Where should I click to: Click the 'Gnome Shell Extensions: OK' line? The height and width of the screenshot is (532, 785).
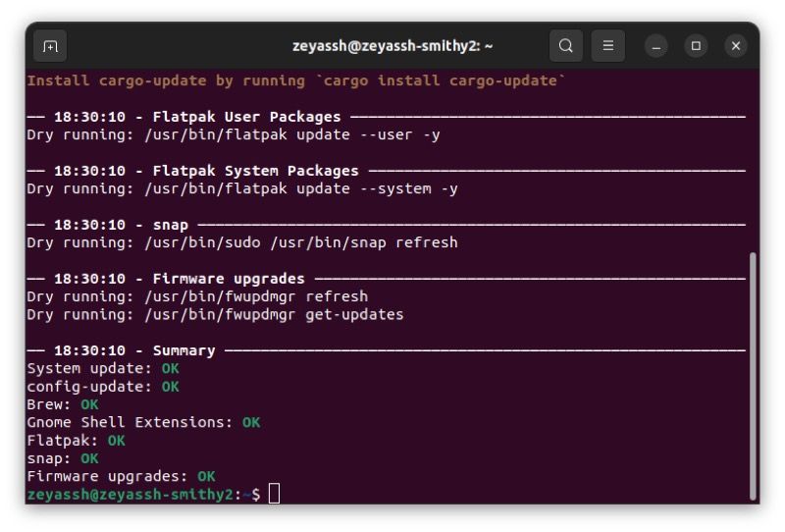(x=143, y=422)
